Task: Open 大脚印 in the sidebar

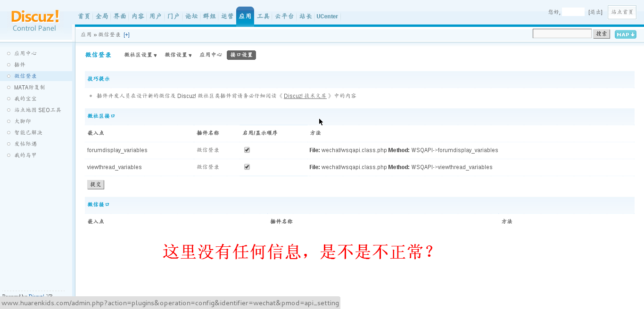Action: click(23, 122)
